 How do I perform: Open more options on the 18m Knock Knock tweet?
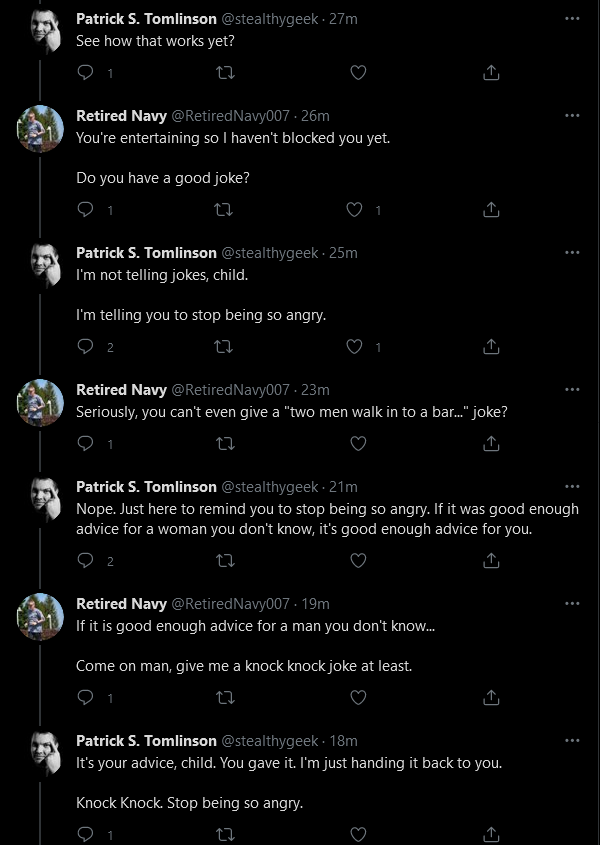(x=572, y=740)
